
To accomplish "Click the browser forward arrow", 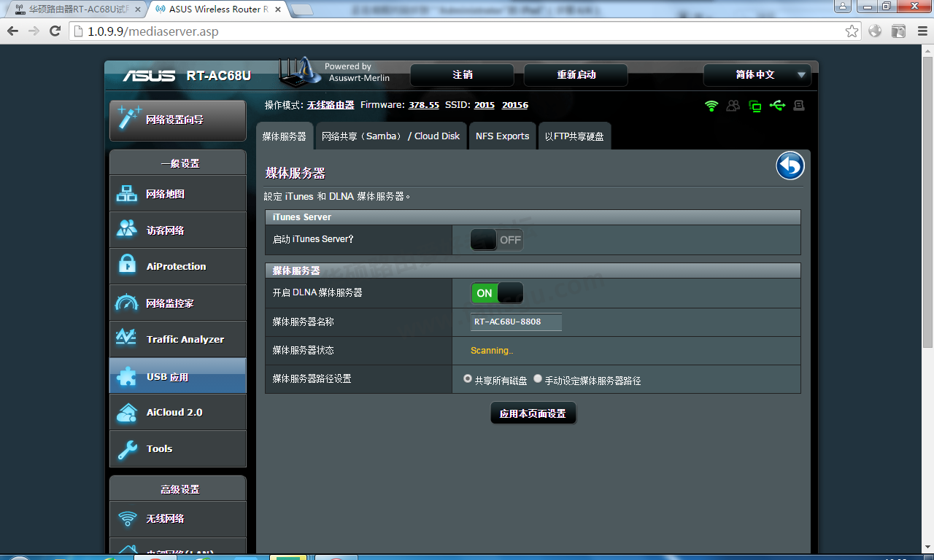I will pyautogui.click(x=34, y=31).
